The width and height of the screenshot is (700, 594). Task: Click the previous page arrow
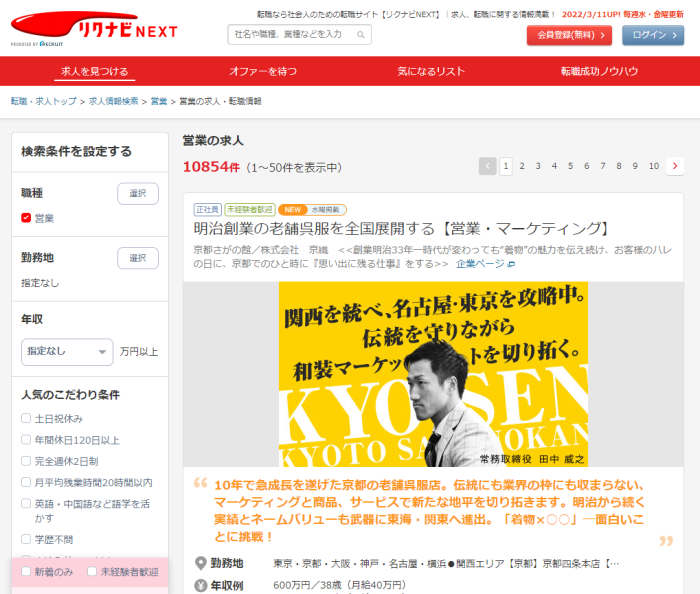[488, 166]
